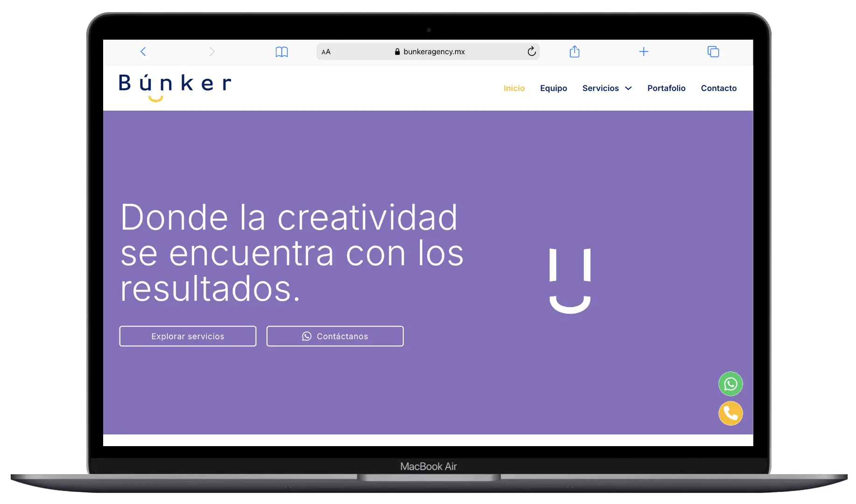Click the lock icon in the address bar
856x504 pixels.
[x=397, y=51]
